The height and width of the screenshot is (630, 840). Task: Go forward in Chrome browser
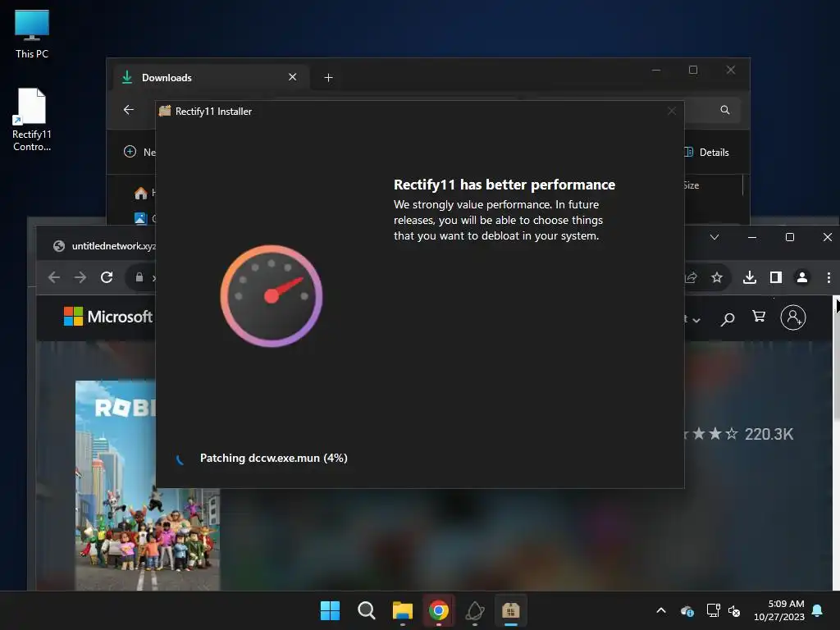point(80,277)
